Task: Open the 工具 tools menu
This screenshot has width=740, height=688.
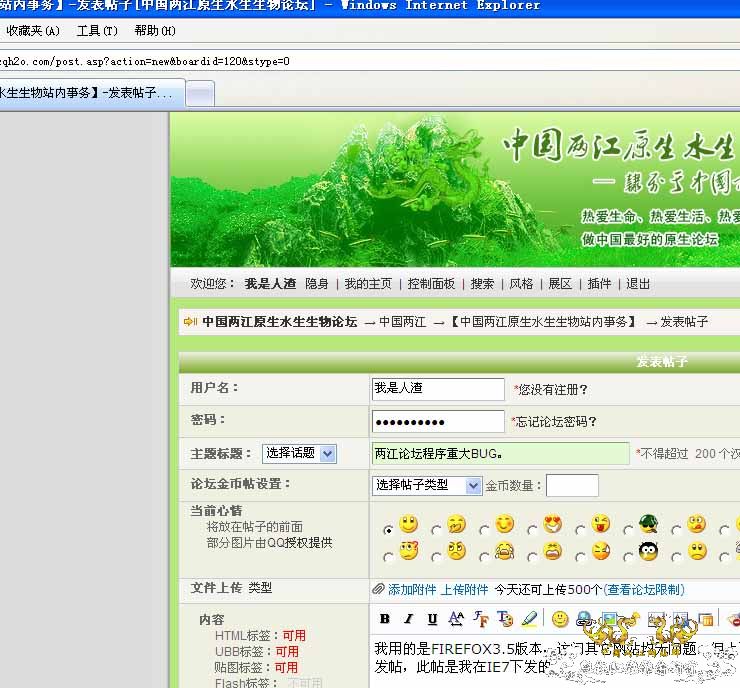Action: click(96, 31)
